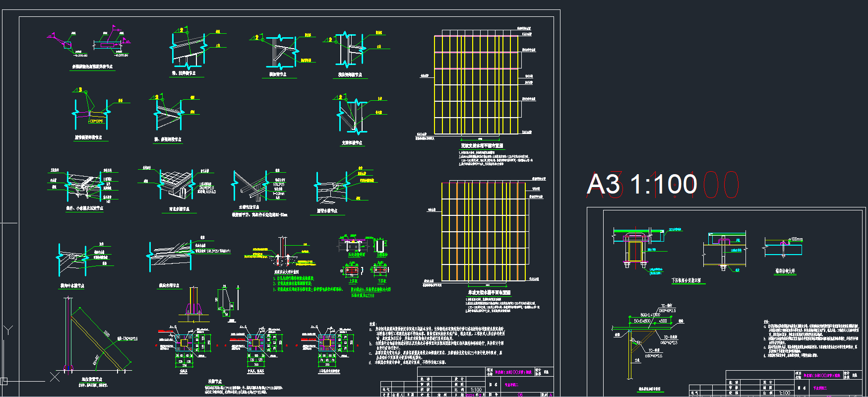Click the 1:100 scale in right title block

point(784,393)
